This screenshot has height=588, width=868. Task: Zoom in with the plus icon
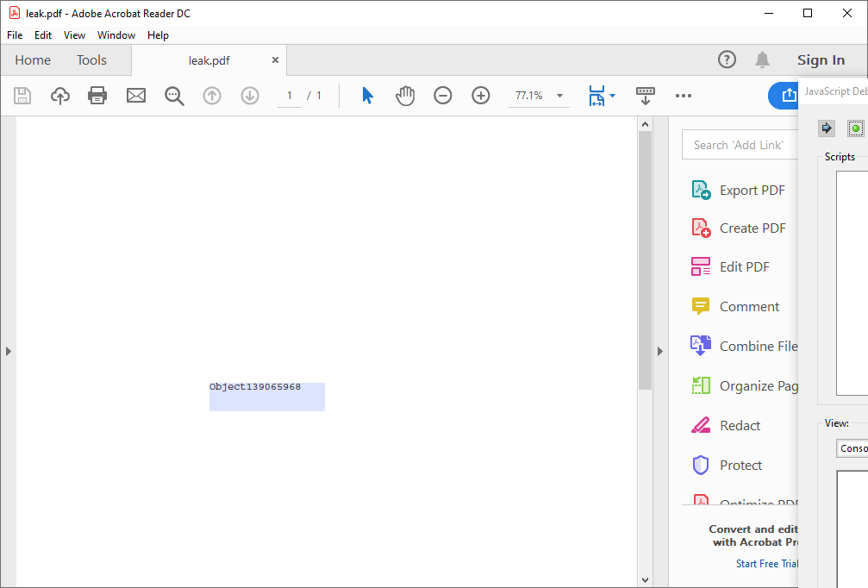pos(481,96)
